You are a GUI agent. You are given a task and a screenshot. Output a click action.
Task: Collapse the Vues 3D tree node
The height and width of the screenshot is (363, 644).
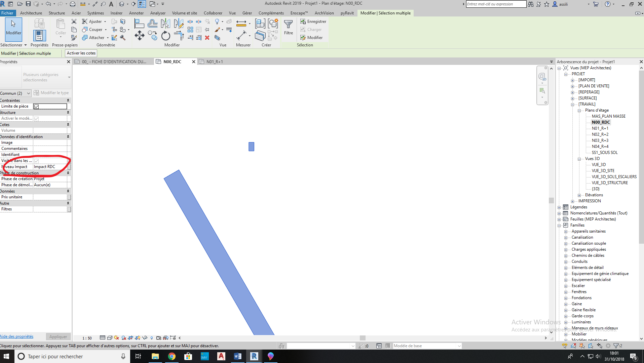click(x=579, y=159)
